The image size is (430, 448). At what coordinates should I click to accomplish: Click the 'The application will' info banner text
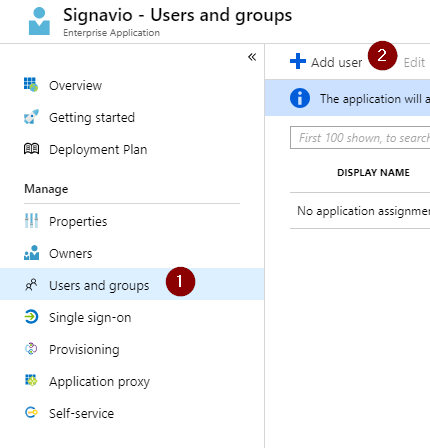pyautogui.click(x=375, y=99)
